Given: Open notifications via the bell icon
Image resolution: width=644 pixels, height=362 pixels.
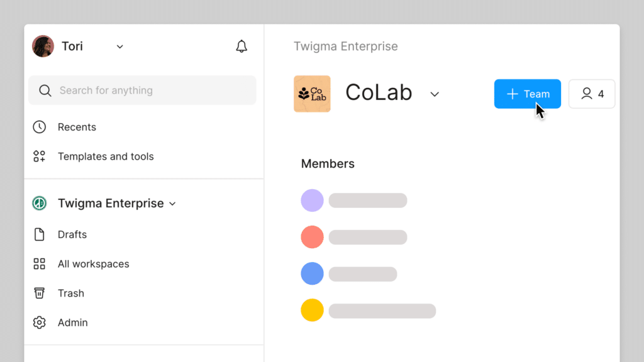Looking at the screenshot, I should point(241,46).
